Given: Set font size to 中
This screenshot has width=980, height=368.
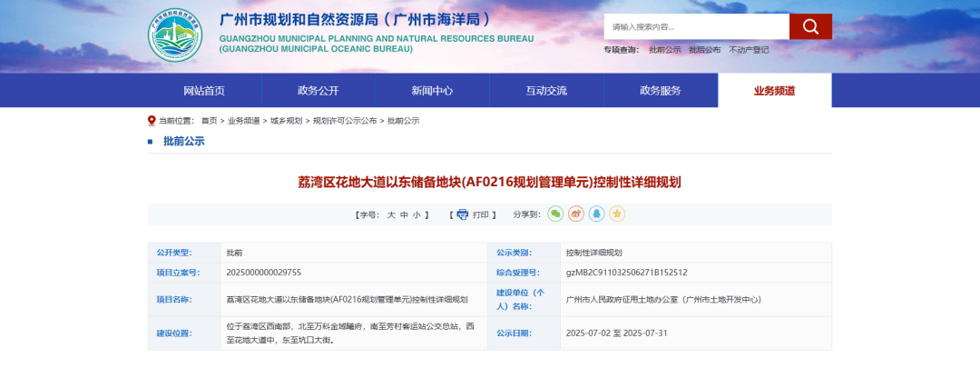Looking at the screenshot, I should click(405, 214).
